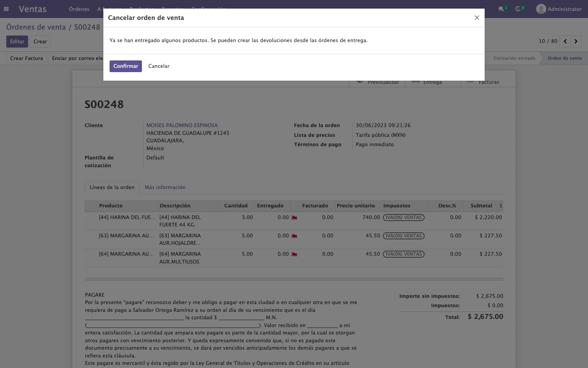Click the Tarifa pública (MXN) price list value
This screenshot has height=368, width=588.
click(x=381, y=135)
